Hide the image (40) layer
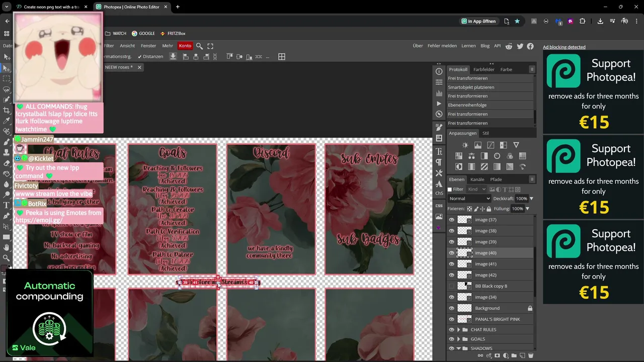Screen dimensions: 644x362 click(451, 253)
